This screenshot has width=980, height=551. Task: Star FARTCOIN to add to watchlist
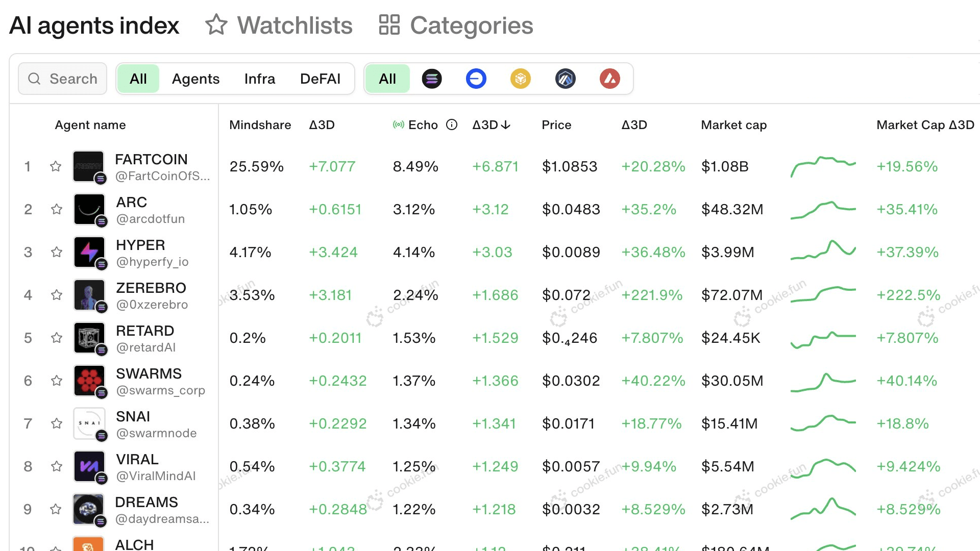click(56, 166)
